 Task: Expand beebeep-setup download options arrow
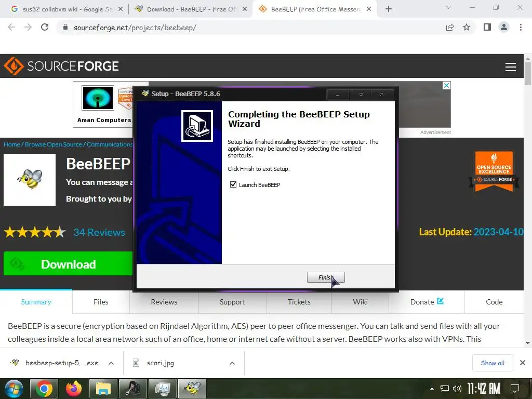click(x=111, y=363)
